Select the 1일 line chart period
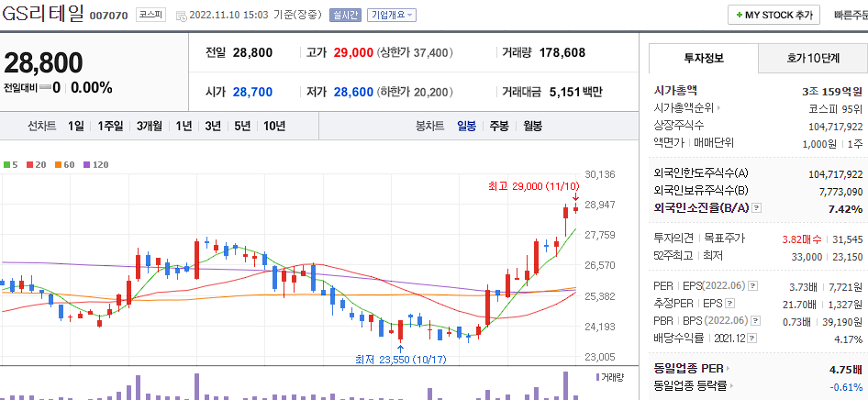 (x=76, y=126)
